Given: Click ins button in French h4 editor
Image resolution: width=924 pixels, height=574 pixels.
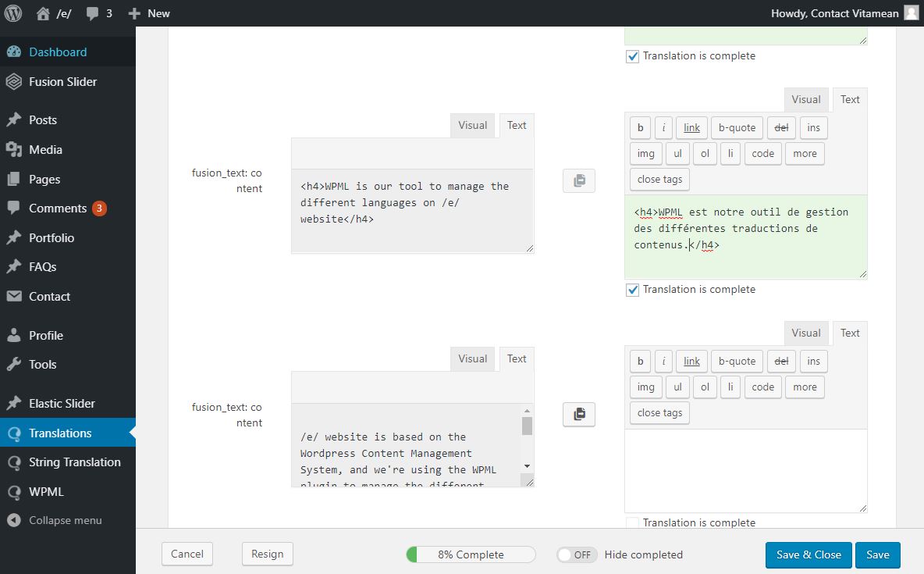Looking at the screenshot, I should click(813, 127).
